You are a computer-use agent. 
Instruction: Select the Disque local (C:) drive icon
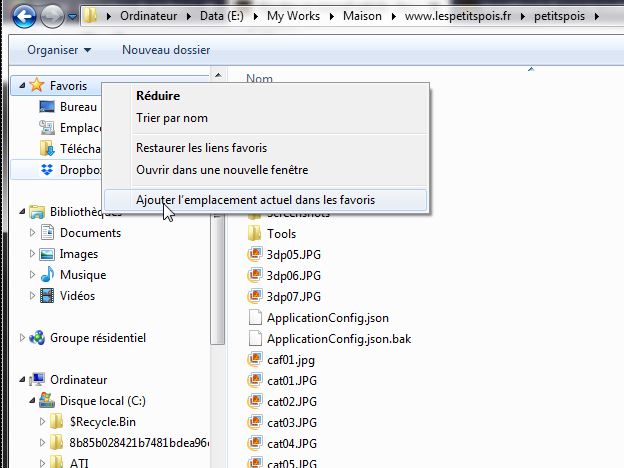pos(47,401)
